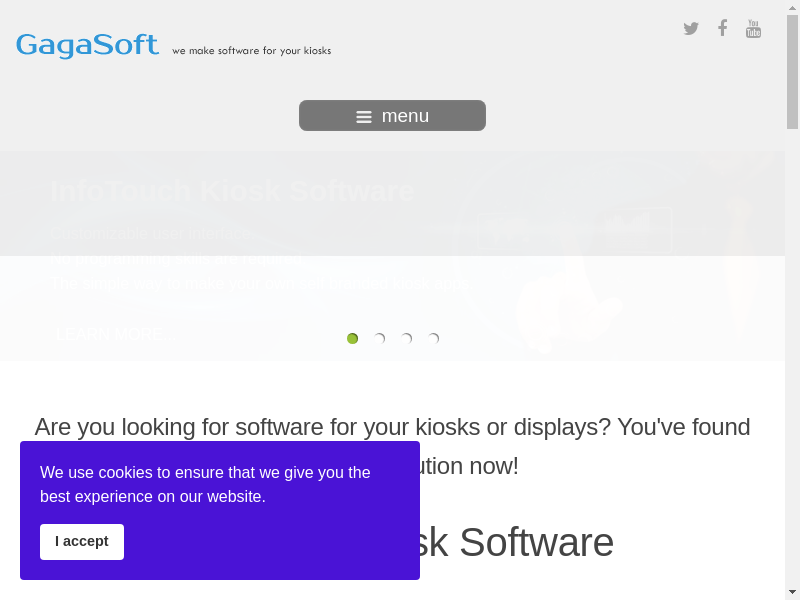Open the Facebook social icon
Image resolution: width=800 pixels, height=600 pixels.
point(722,28)
